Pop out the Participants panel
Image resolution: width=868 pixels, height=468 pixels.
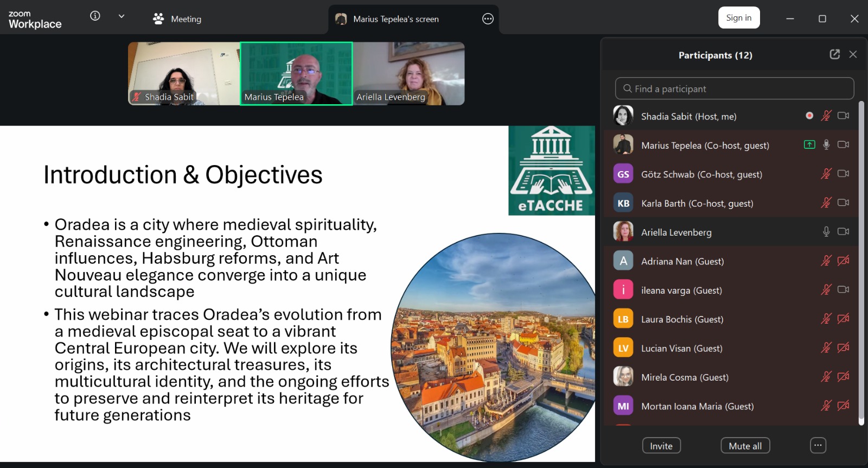834,54
